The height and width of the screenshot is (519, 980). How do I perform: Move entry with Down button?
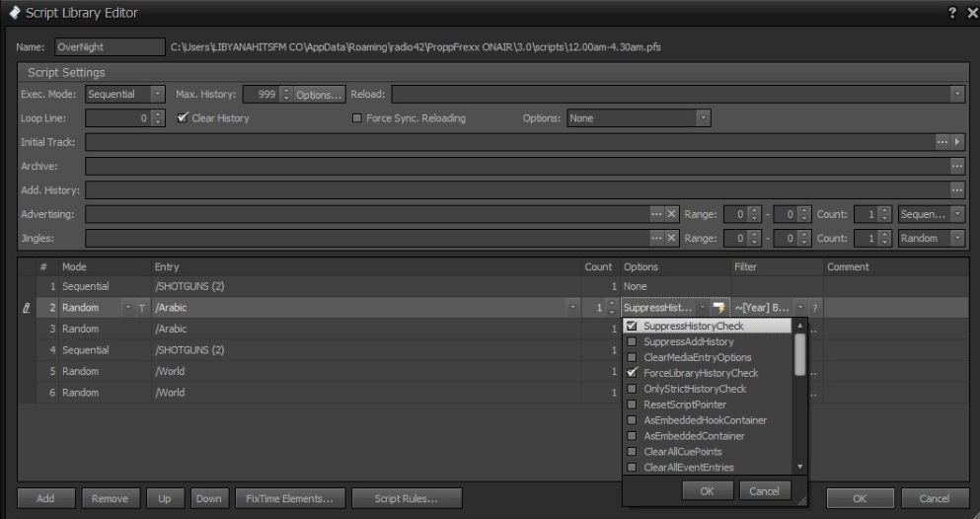(209, 498)
